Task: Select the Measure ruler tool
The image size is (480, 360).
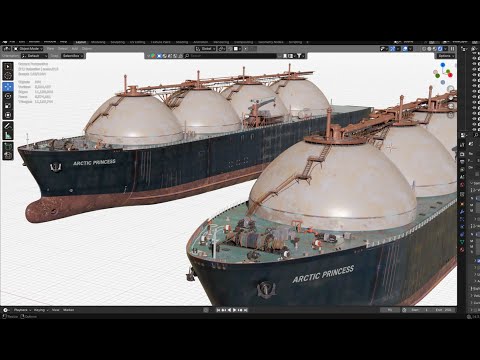Action: (x=8, y=135)
